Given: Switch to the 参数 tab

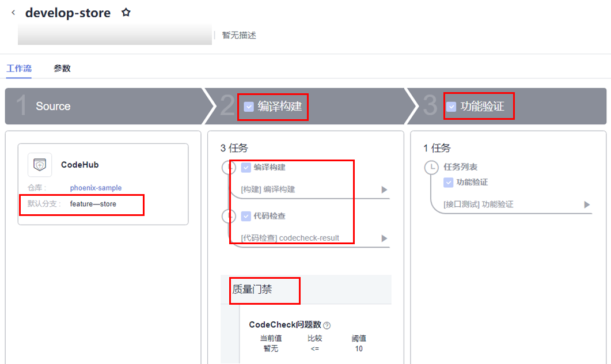Looking at the screenshot, I should pos(62,68).
